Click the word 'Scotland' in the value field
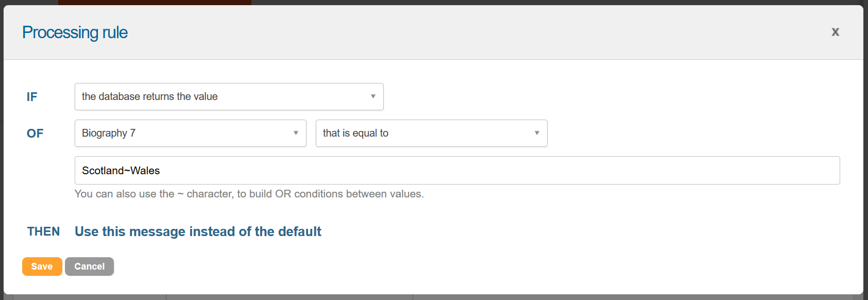868x300 pixels. (x=103, y=171)
